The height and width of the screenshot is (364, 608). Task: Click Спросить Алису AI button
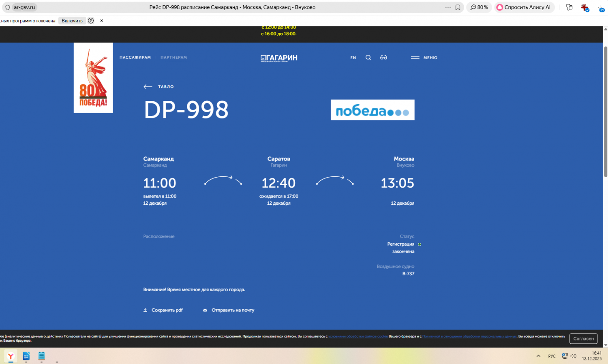[524, 7]
